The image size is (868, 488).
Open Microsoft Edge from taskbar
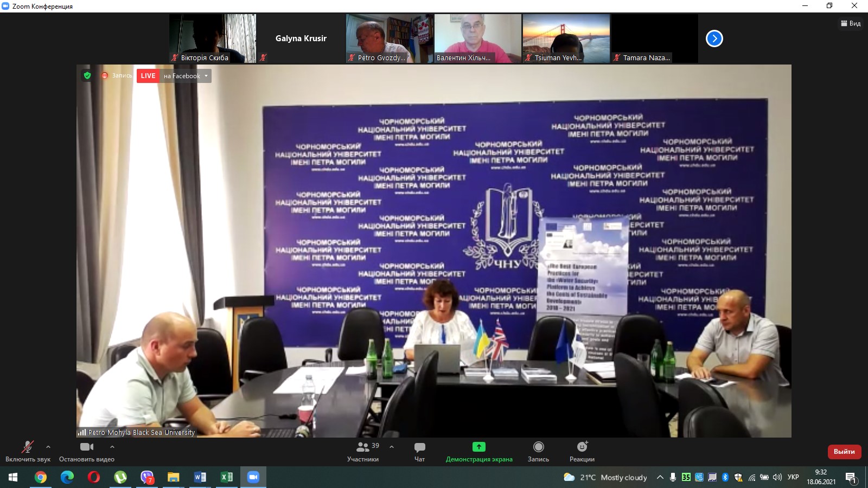point(67,477)
